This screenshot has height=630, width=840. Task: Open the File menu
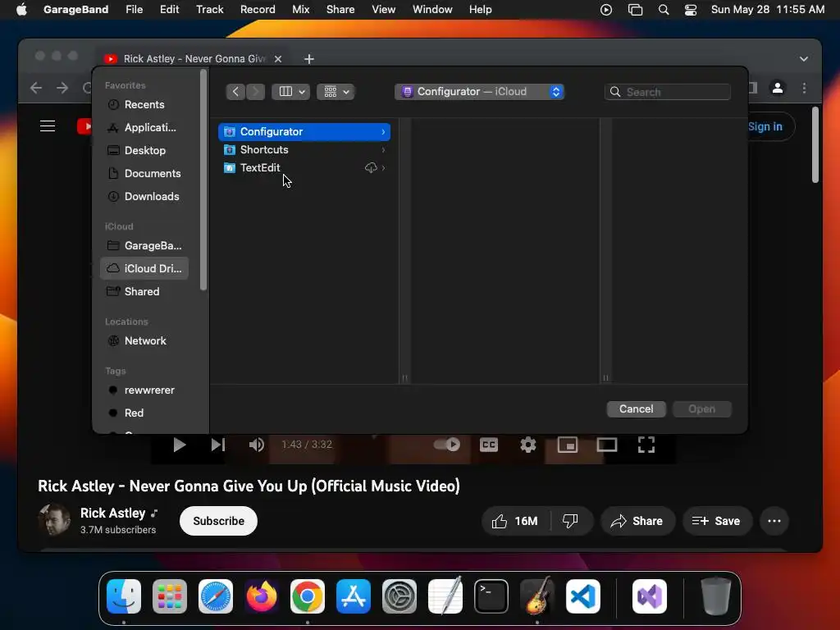134,10
